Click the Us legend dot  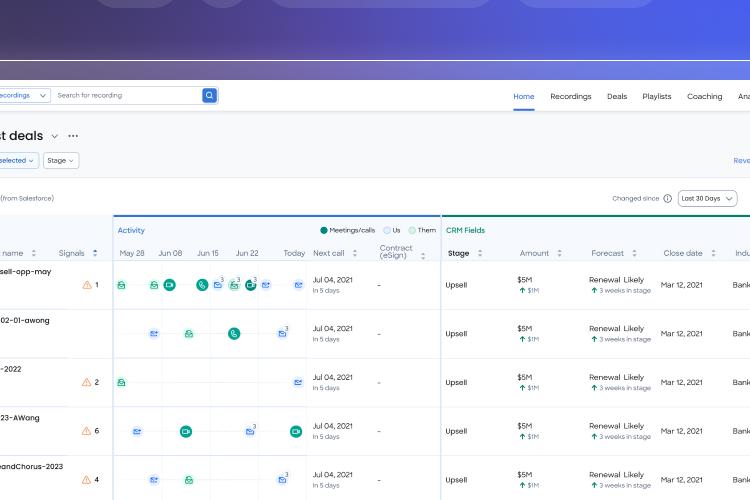point(387,231)
